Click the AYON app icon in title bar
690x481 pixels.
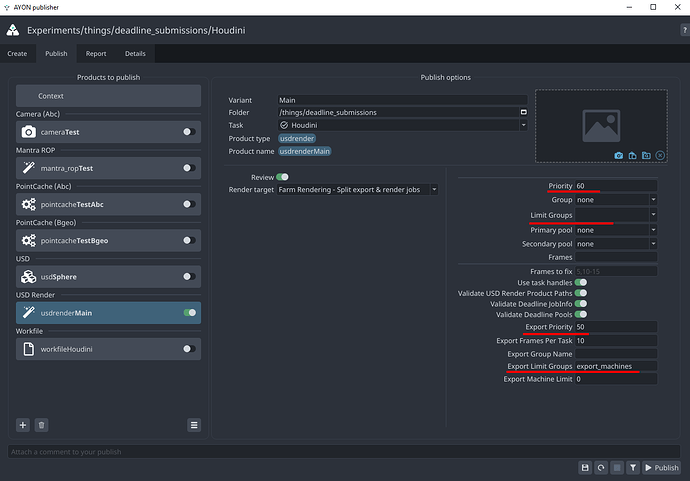[6, 7]
